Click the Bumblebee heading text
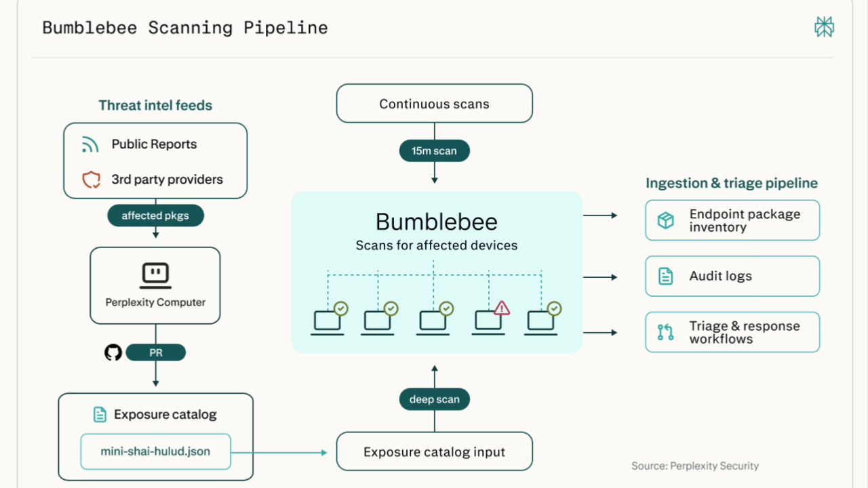 pos(437,222)
